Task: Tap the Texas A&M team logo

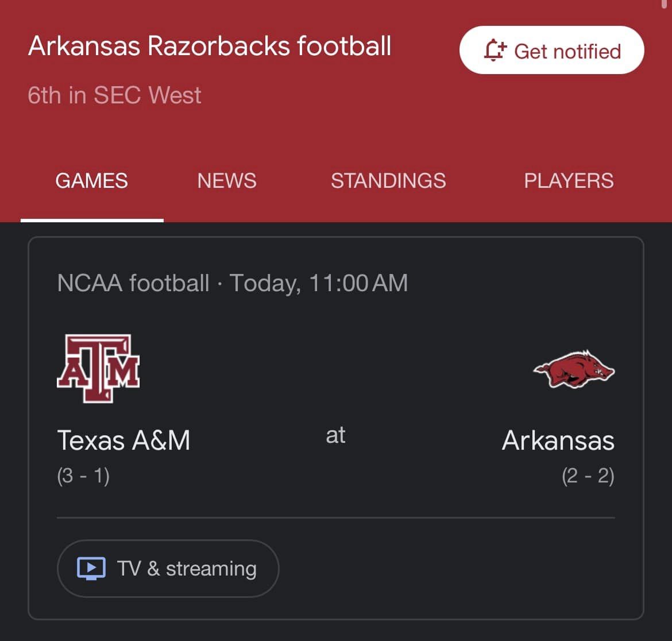Action: coord(98,368)
